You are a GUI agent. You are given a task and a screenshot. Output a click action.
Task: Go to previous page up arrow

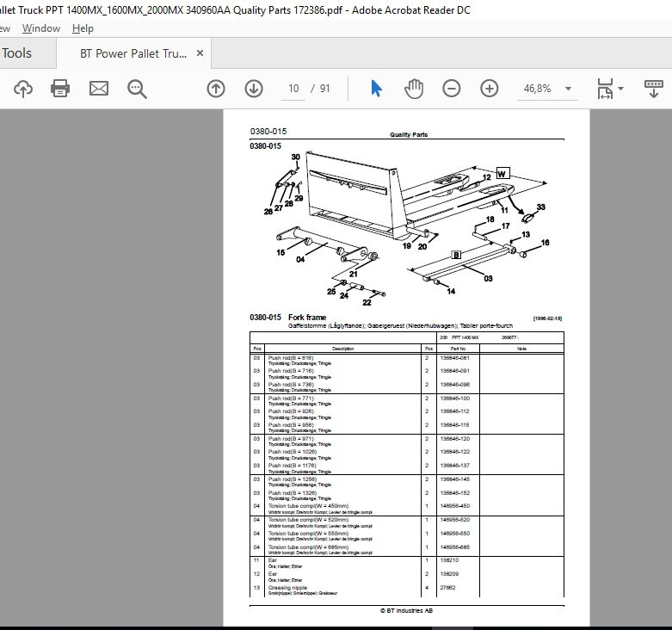coord(216,89)
